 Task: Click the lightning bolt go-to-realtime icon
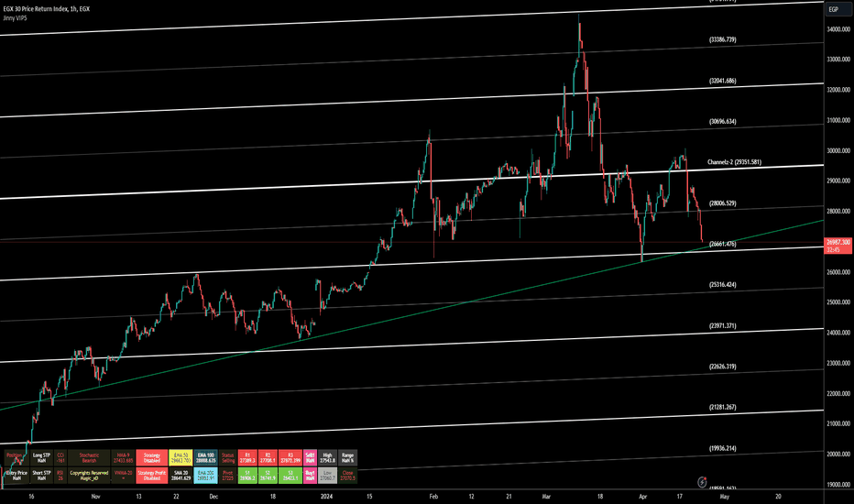[702, 482]
